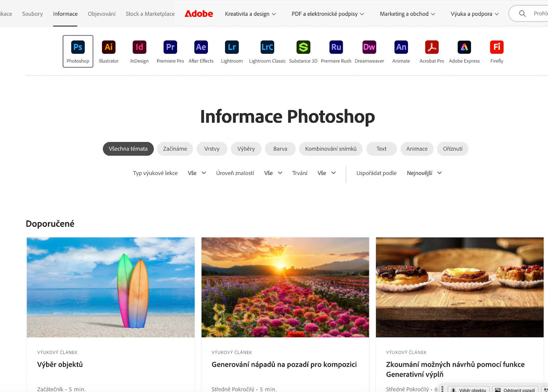Click the Odstranit pozadí button
The width and height of the screenshot is (548, 392).
point(515,390)
